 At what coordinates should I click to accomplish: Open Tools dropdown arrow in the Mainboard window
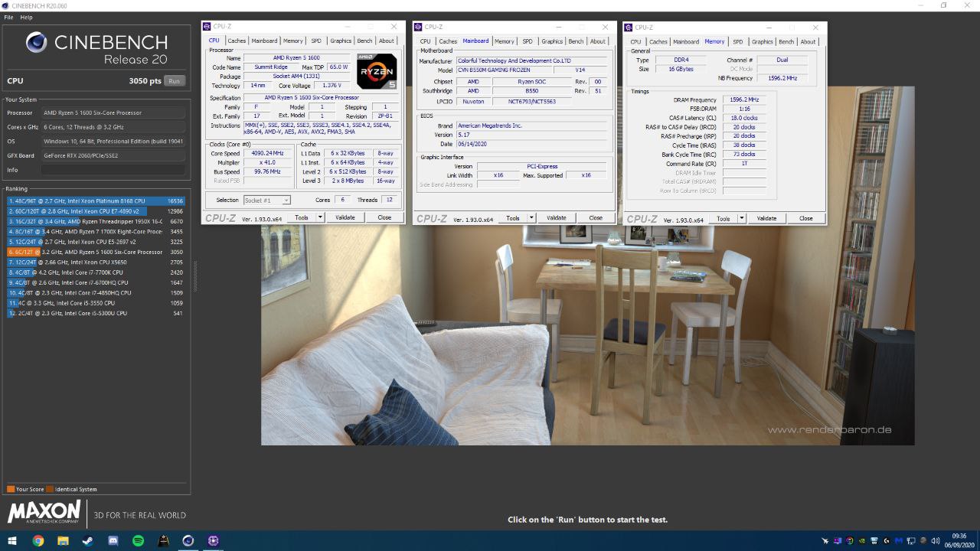click(x=531, y=218)
